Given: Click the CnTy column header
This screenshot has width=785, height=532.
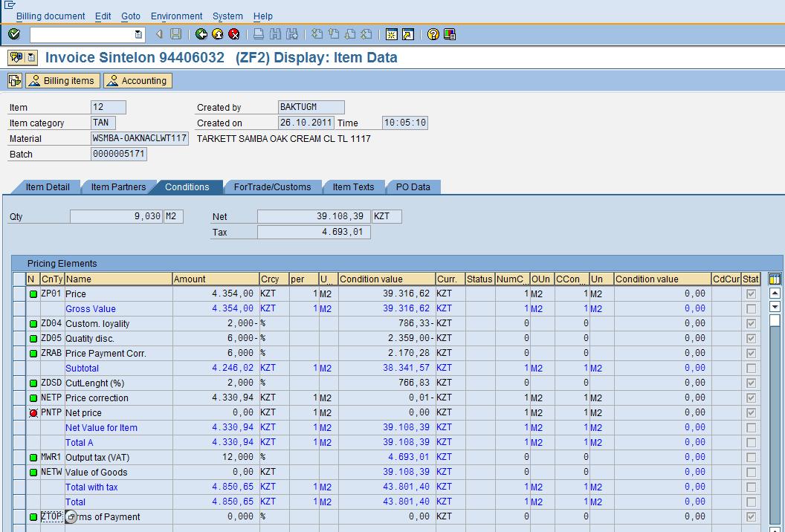Looking at the screenshot, I should click(x=51, y=279).
